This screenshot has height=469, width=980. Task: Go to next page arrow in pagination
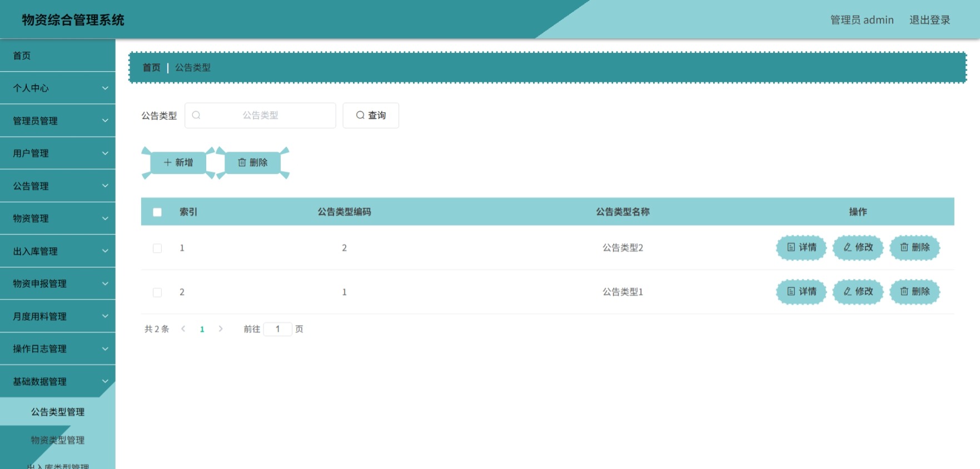[221, 329]
